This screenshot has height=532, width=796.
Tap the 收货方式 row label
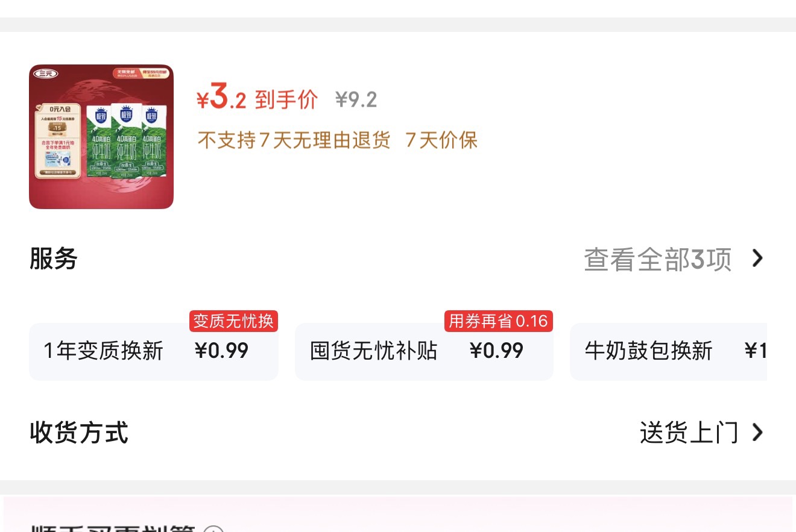(x=79, y=433)
